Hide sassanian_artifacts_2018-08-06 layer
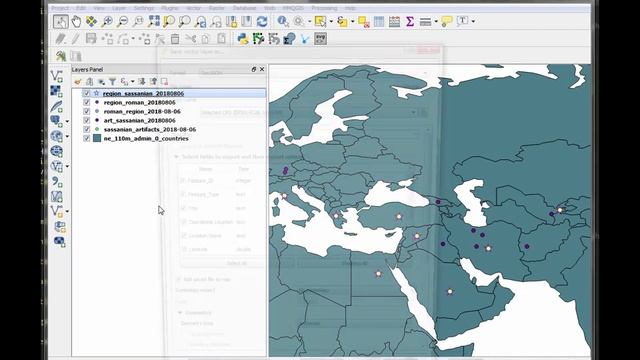The width and height of the screenshot is (640, 360). (87, 129)
